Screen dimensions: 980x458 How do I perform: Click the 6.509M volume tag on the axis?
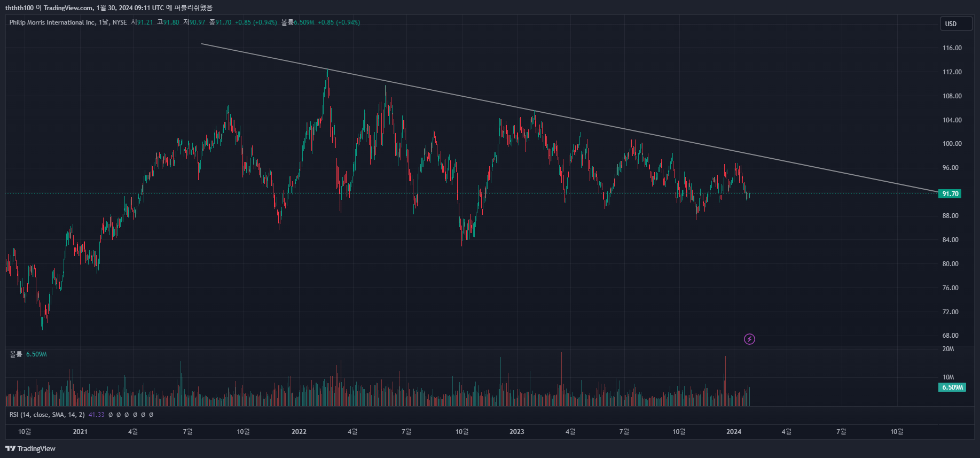pyautogui.click(x=952, y=387)
